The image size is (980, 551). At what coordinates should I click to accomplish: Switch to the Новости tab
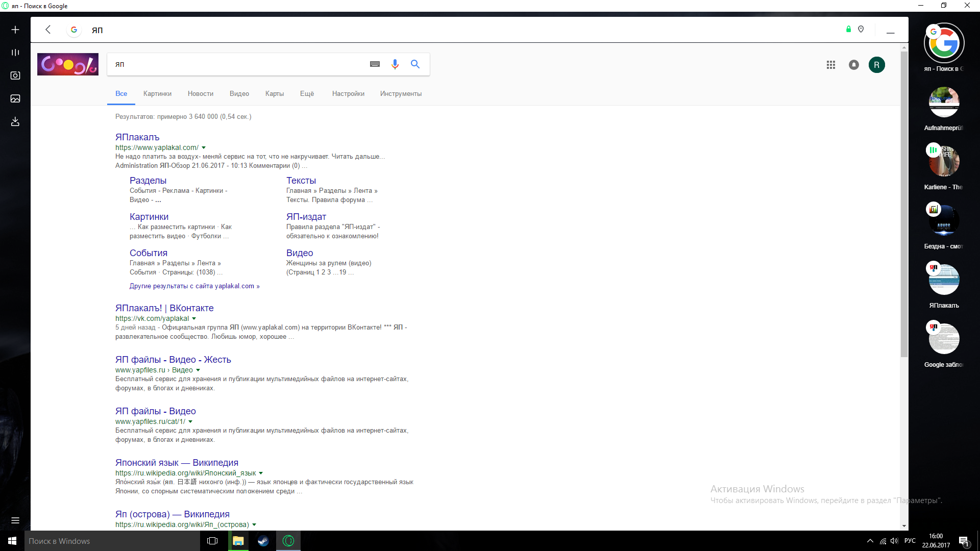[x=201, y=94]
